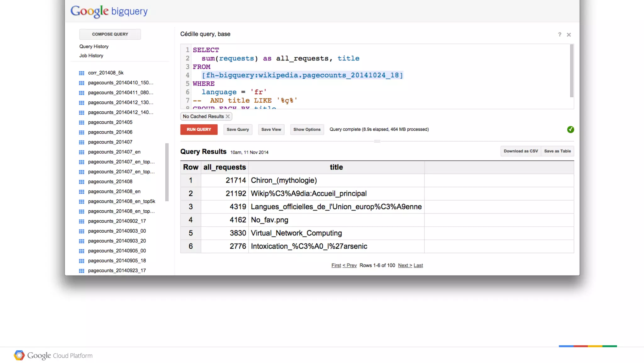Image resolution: width=644 pixels, height=363 pixels.
Task: Expand Show Options panel
Action: point(307,130)
